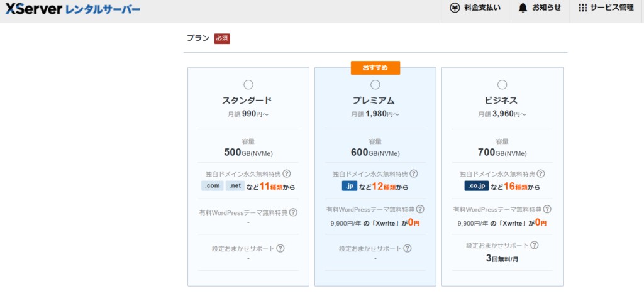The image size is (644, 306).
Task: Select the スタンダード plan radio button
Action: 248,85
